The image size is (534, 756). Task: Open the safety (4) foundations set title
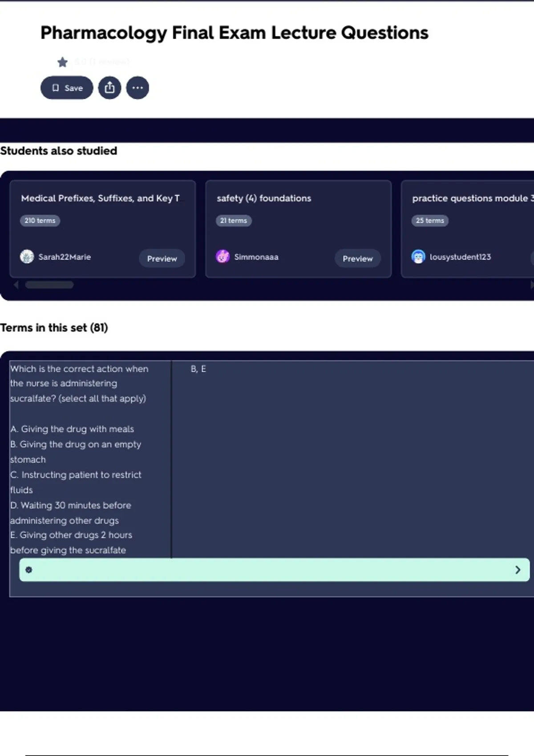point(264,198)
